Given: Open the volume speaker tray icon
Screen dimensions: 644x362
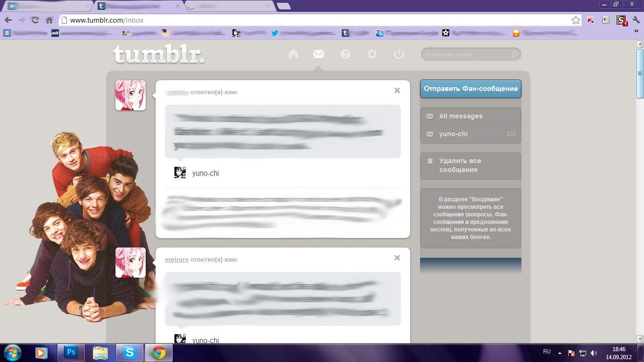Looking at the screenshot, I should [594, 353].
